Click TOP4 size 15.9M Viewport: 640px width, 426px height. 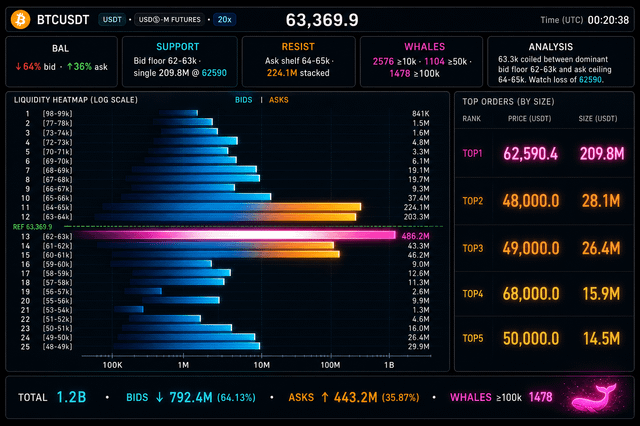click(x=601, y=294)
